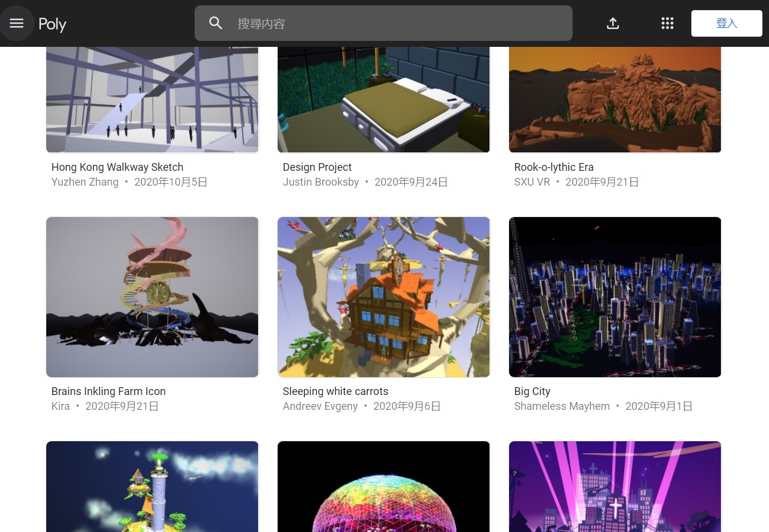Open the purple neon city thumbnail
Image resolution: width=769 pixels, height=532 pixels.
coord(615,486)
